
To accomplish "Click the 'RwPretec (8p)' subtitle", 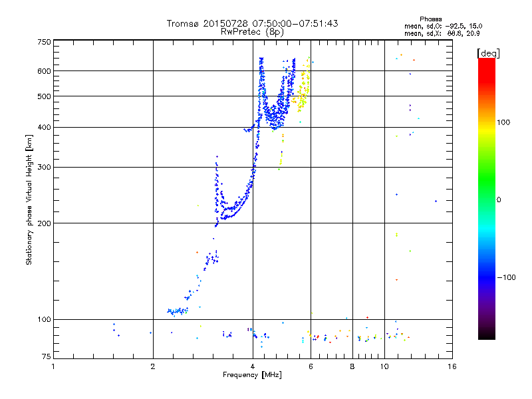I will click(x=252, y=32).
